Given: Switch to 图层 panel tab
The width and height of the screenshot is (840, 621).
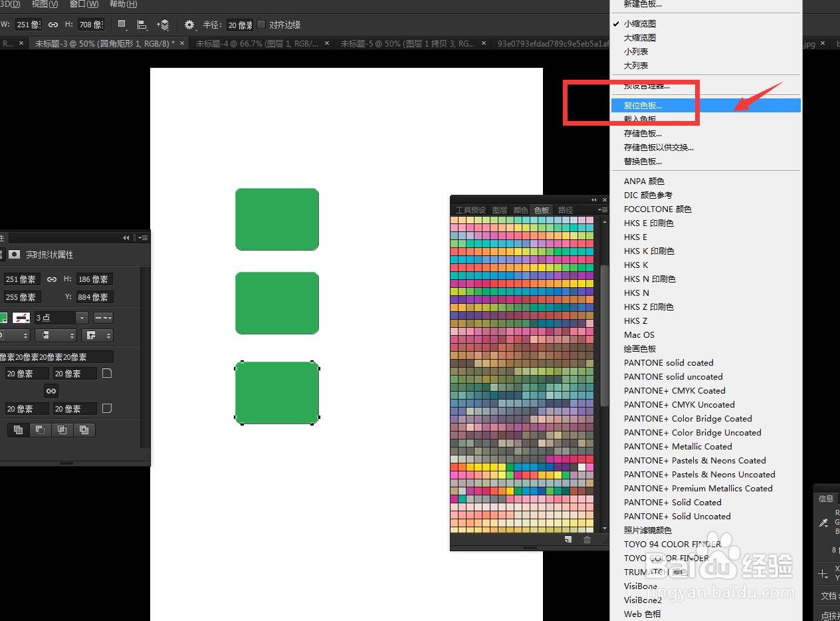Looking at the screenshot, I should pyautogui.click(x=500, y=210).
